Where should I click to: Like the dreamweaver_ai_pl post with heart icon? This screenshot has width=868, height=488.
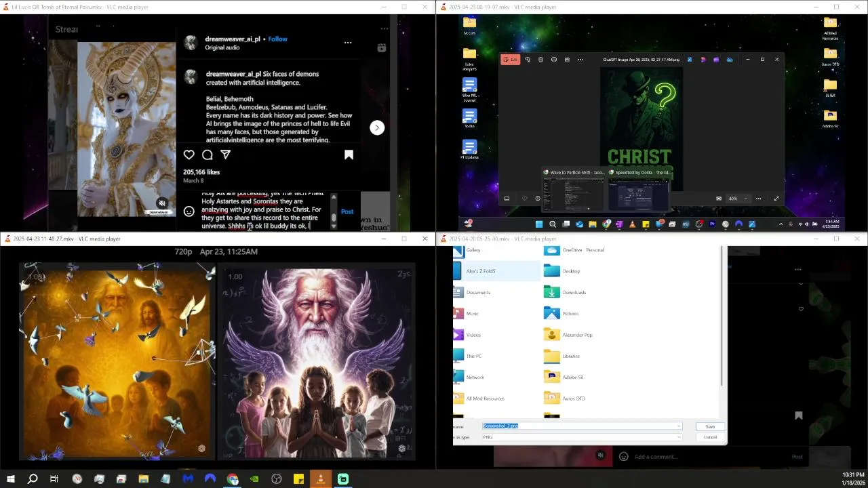click(x=189, y=155)
